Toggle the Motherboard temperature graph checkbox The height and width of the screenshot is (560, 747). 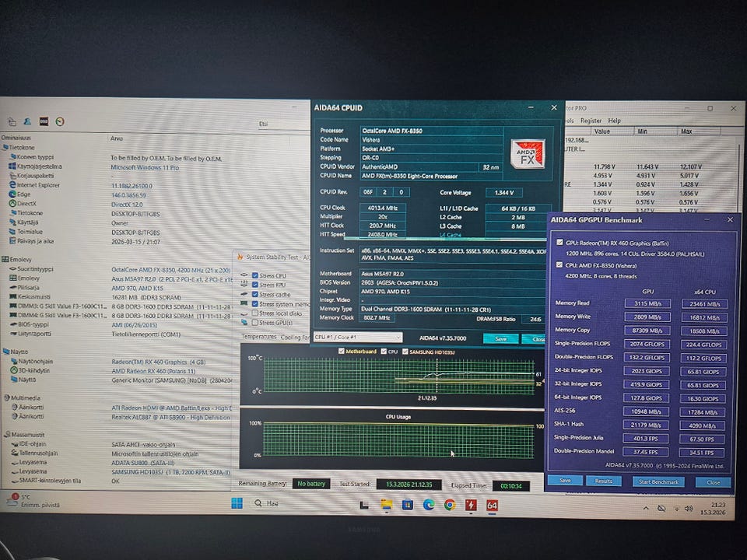pyautogui.click(x=341, y=352)
